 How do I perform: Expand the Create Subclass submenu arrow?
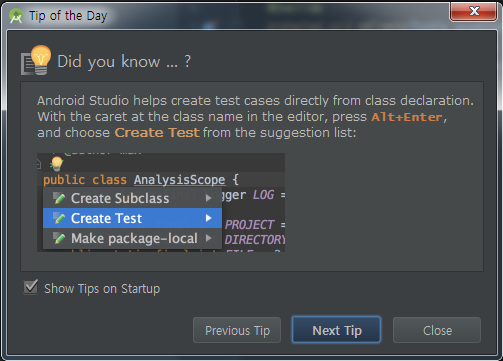(209, 198)
